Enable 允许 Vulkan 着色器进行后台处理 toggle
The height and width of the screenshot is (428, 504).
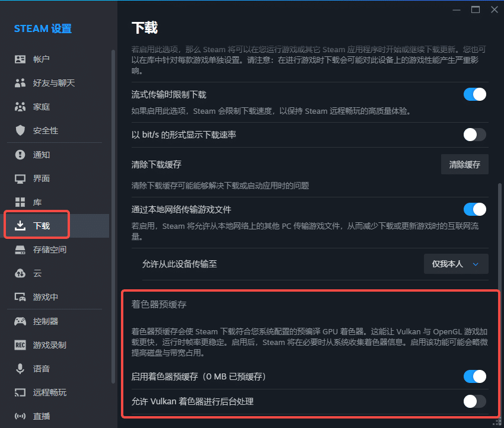475,401
